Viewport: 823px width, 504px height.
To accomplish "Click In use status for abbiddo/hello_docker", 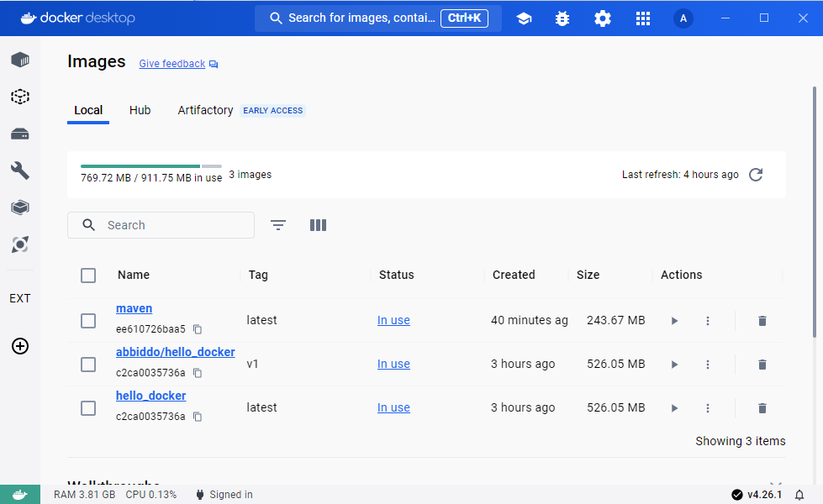I will click(393, 364).
